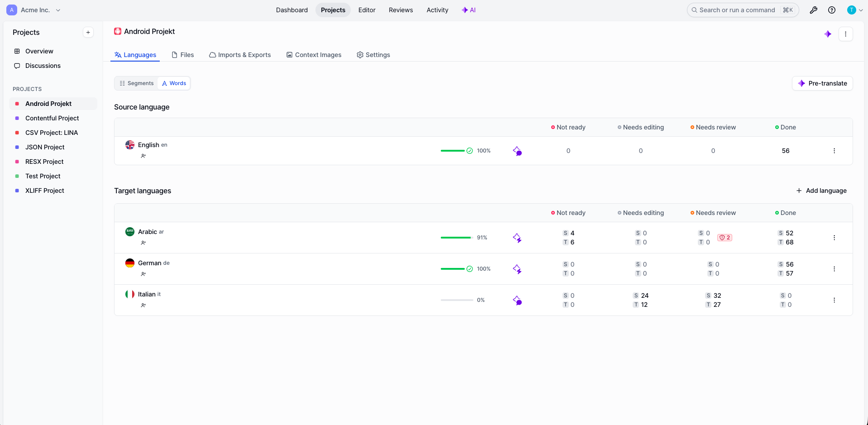The width and height of the screenshot is (868, 425).
Task: Focus the Search or run a command field
Action: tap(743, 10)
